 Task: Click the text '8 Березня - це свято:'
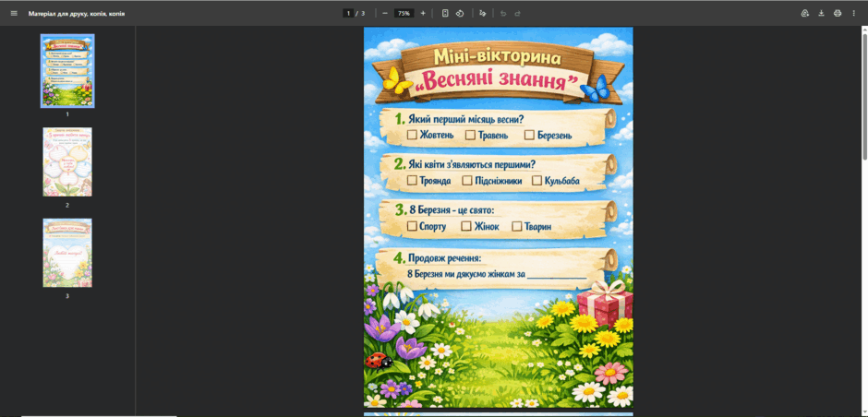click(x=452, y=210)
